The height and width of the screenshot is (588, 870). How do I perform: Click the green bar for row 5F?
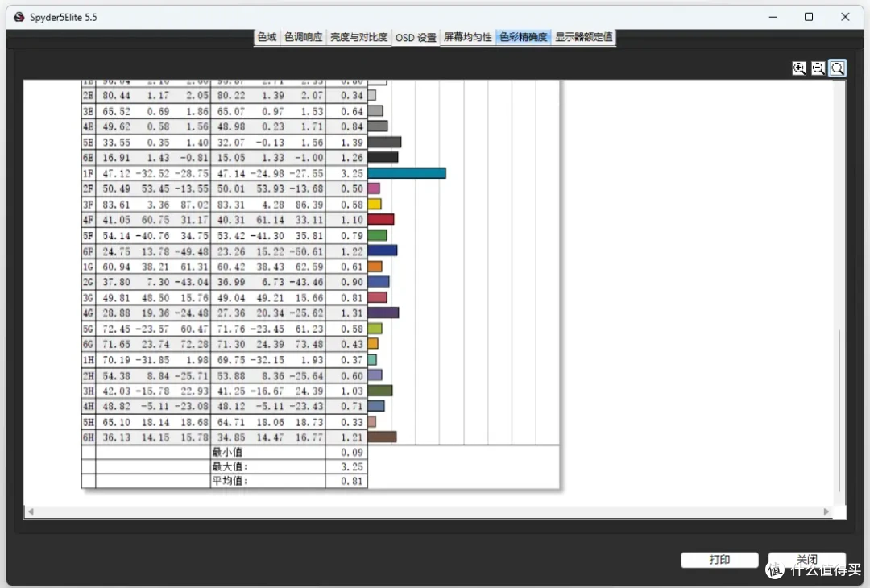click(x=377, y=235)
